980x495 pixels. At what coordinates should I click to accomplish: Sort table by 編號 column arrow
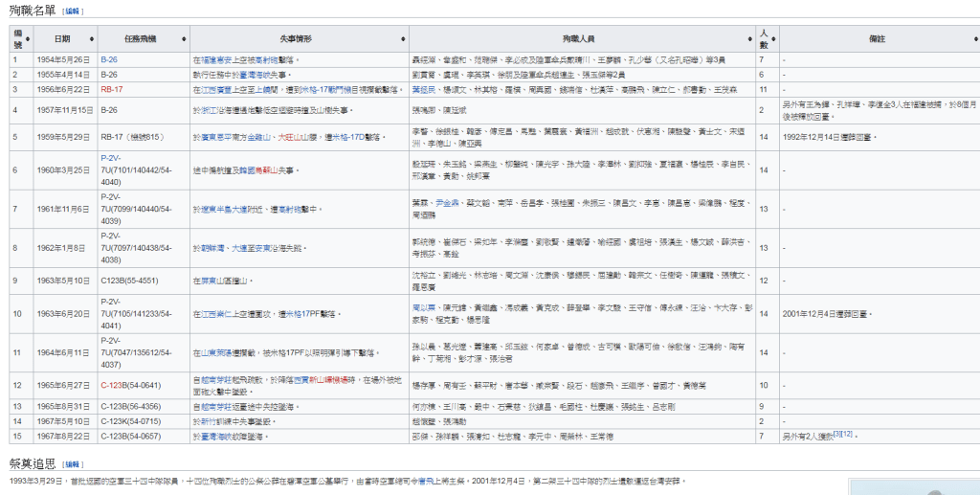tap(30, 38)
